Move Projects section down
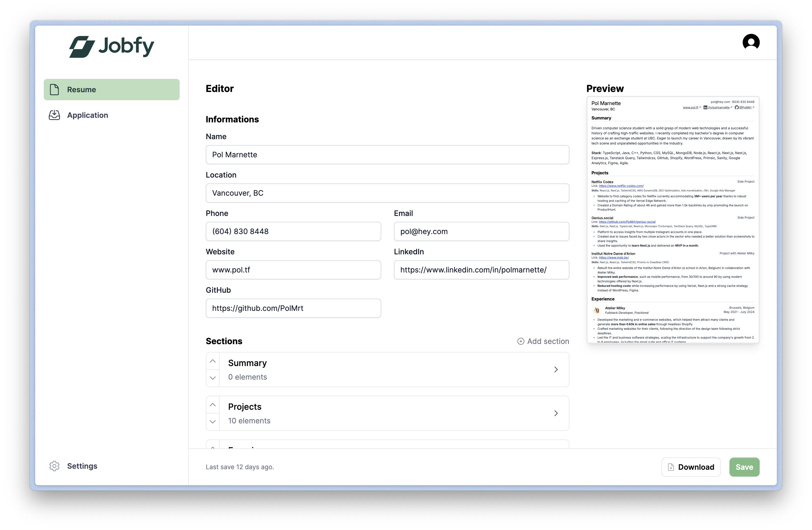Viewport: 812px width, 530px height. pyautogui.click(x=212, y=421)
